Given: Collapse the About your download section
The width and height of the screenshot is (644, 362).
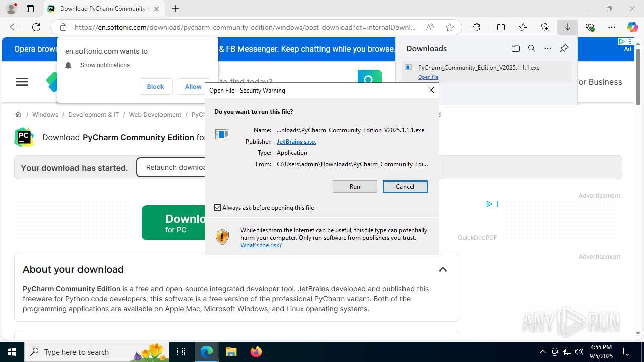Looking at the screenshot, I should pos(443,269).
